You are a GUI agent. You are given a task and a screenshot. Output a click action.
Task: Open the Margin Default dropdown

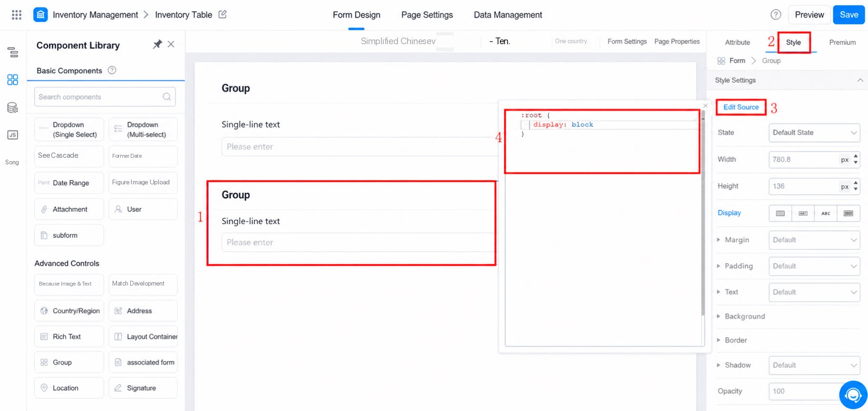814,240
